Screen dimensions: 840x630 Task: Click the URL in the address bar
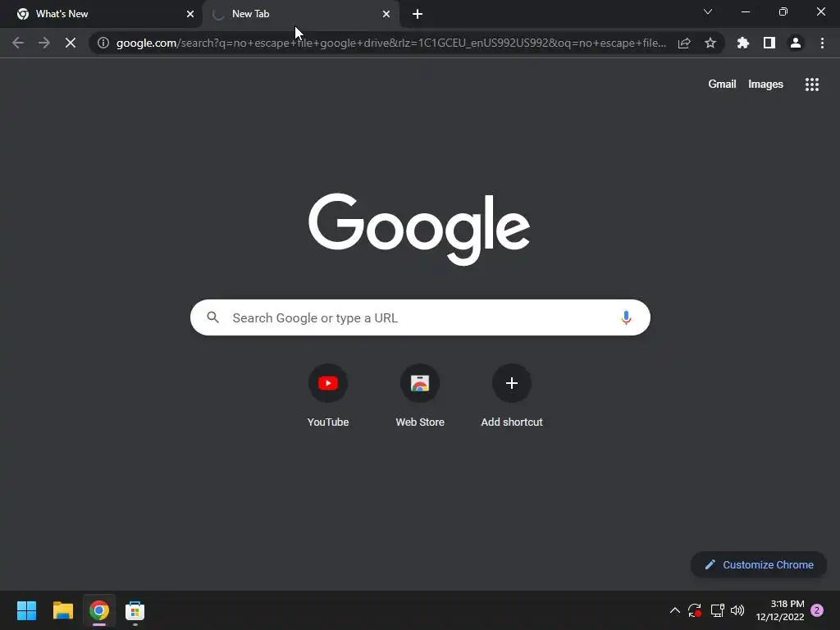391,43
